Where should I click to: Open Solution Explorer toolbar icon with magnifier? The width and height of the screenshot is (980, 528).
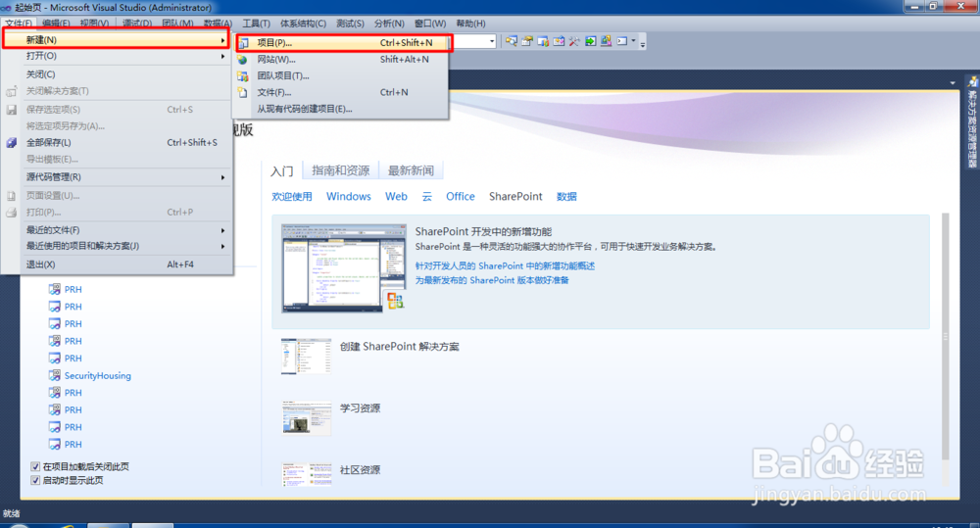(512, 41)
